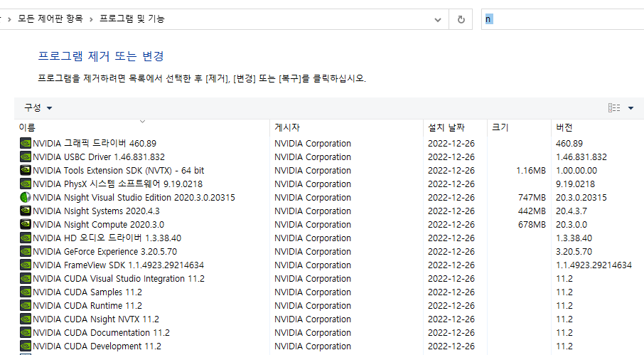Click the CUDA Development 11.2 icon
Viewport: 644px width, 355px height.
point(26,346)
